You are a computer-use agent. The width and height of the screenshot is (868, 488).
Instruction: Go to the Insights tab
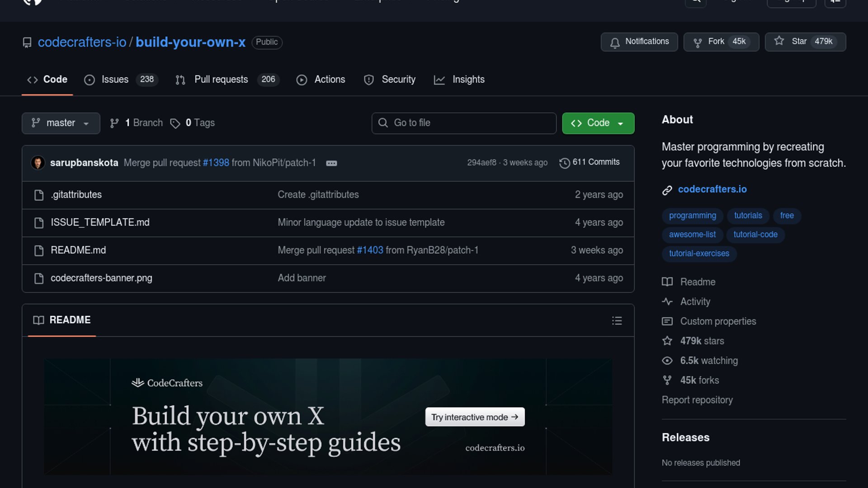pyautogui.click(x=468, y=80)
